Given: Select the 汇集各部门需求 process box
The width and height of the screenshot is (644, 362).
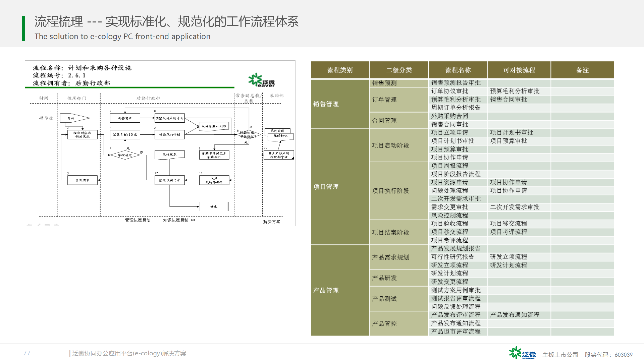Looking at the screenshot, I should (125, 134).
